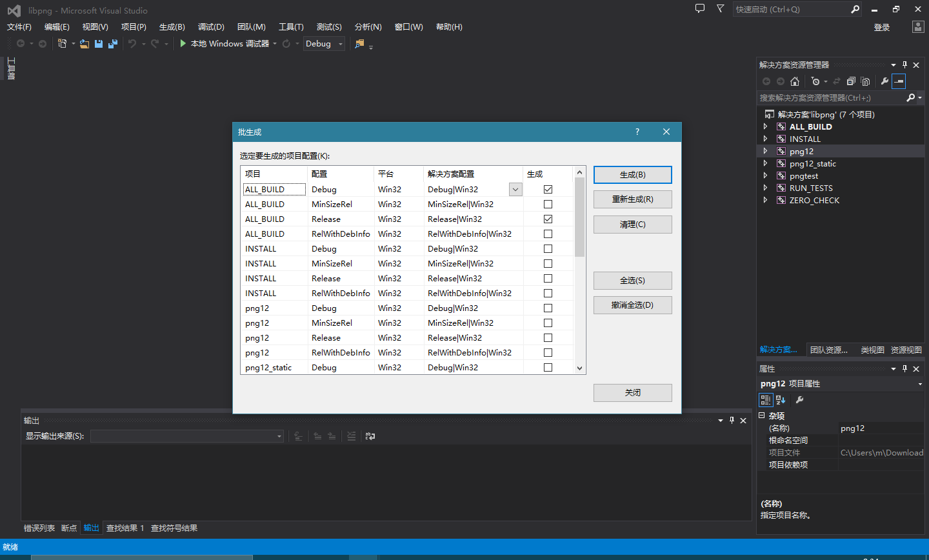Open the 生成(B) menu in menu bar
Screen dimensions: 929x560
click(x=172, y=27)
